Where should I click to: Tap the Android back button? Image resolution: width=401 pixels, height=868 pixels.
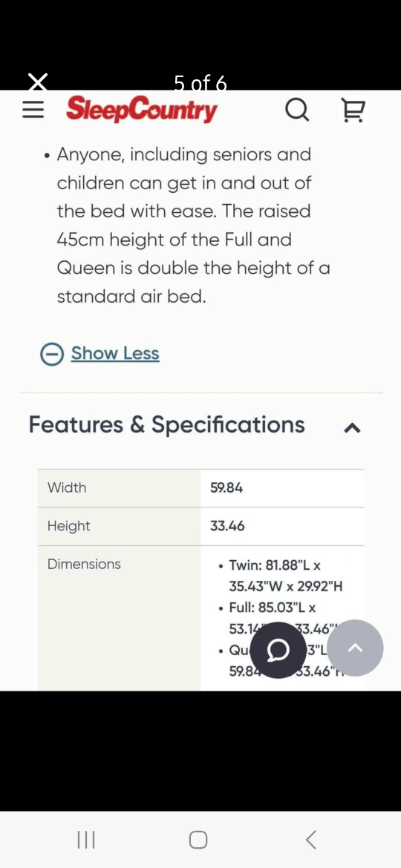tap(311, 840)
